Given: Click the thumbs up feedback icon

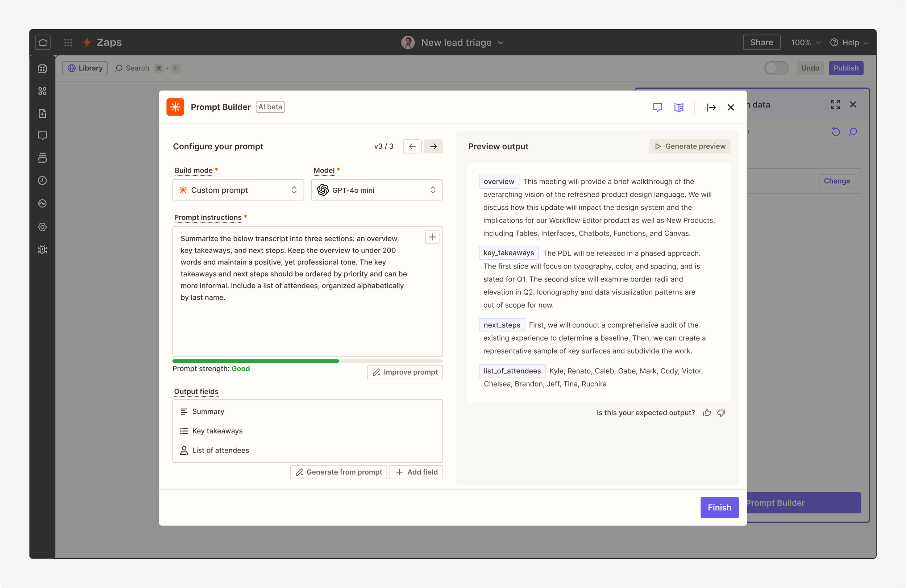Looking at the screenshot, I should click(707, 413).
